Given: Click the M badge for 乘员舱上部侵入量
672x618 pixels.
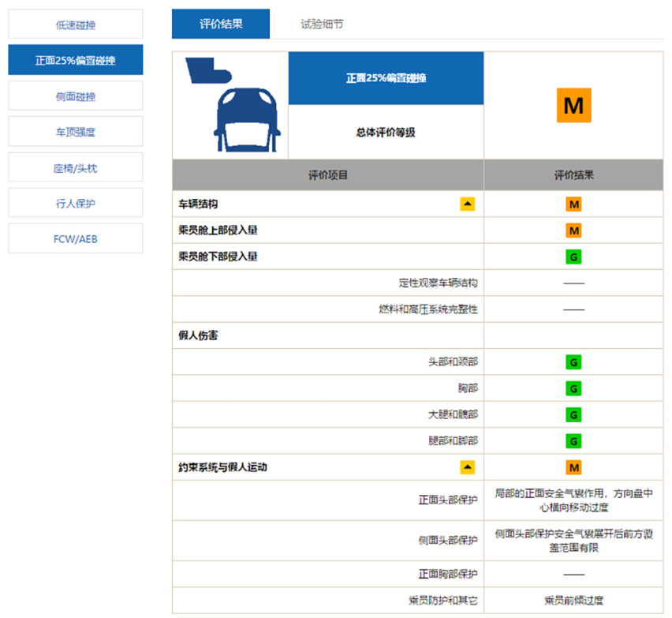Looking at the screenshot, I should 574,230.
